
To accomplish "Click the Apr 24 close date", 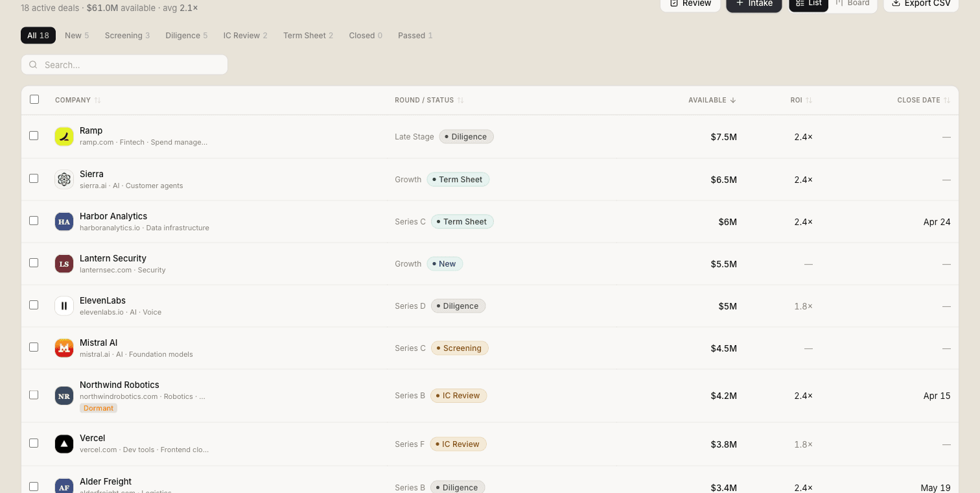I will 937,222.
